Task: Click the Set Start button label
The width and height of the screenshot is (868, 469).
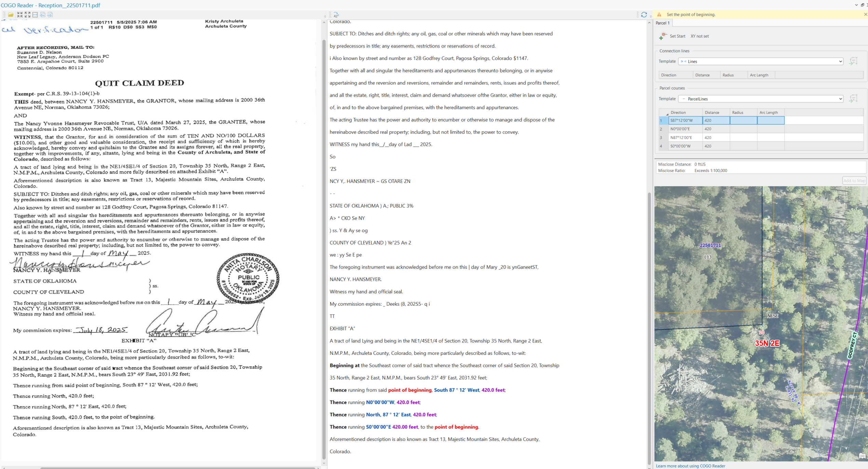Action: pos(677,36)
